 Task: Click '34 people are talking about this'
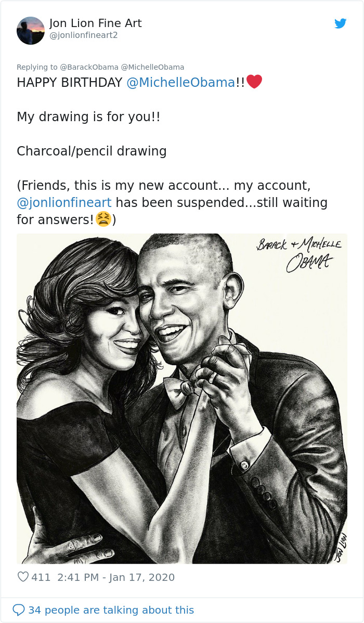tap(110, 609)
